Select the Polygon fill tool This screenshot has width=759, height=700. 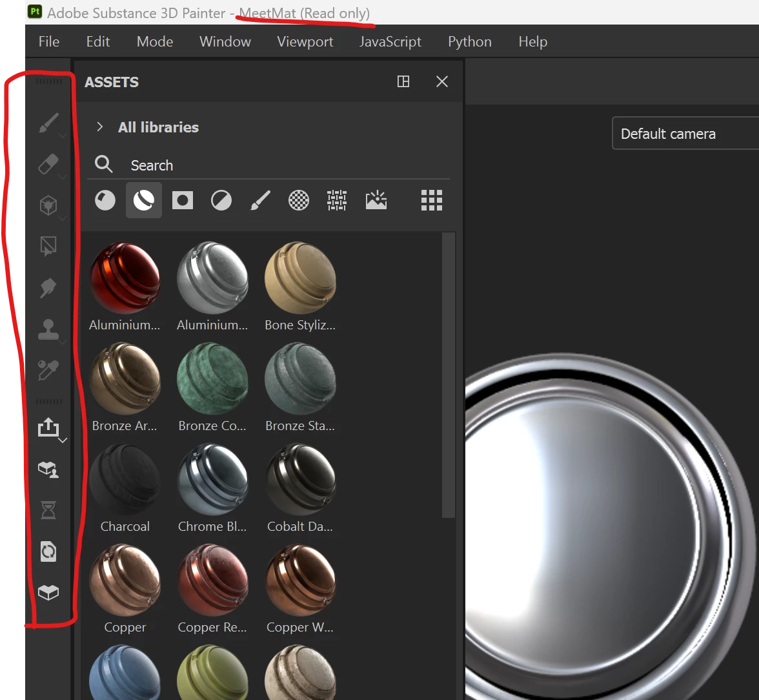[x=48, y=246]
